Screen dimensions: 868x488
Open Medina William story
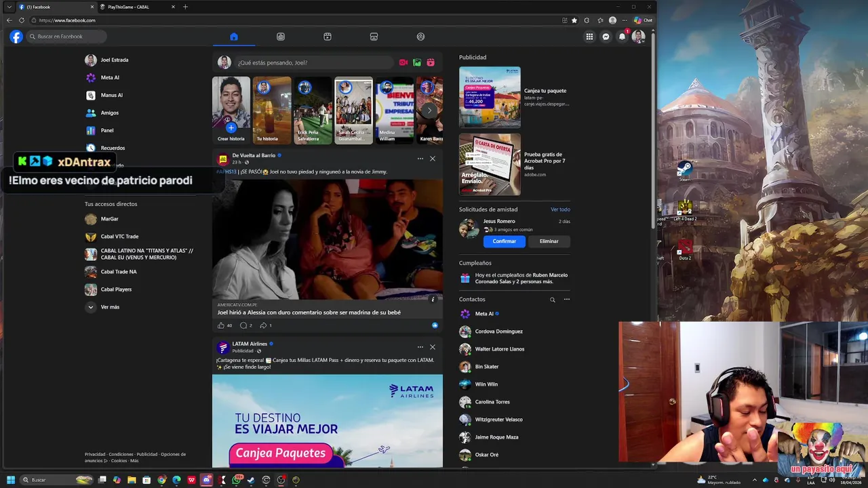[394, 110]
